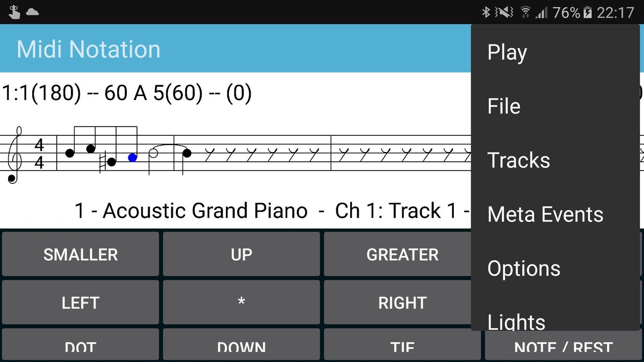Tap the SMALLER button
644x362 pixels.
tap(80, 254)
